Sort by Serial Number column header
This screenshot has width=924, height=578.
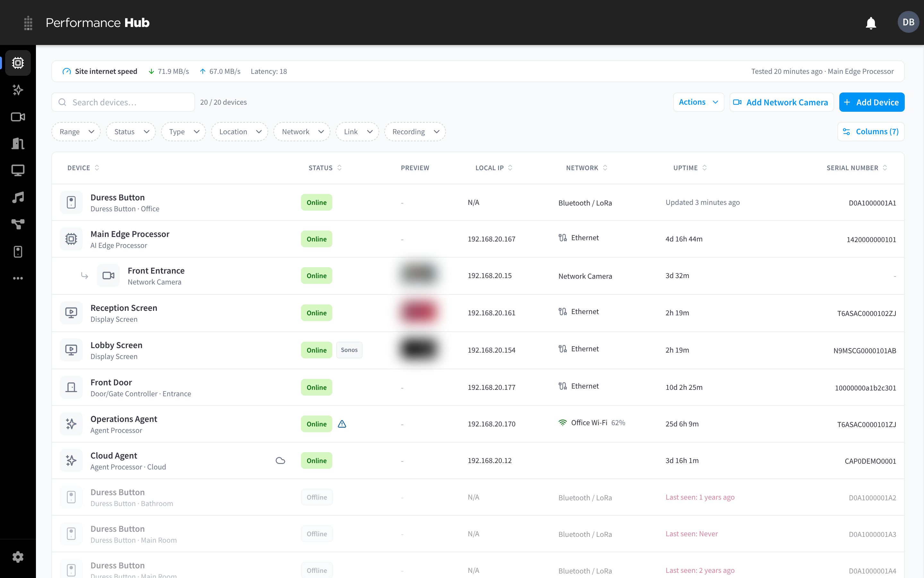857,168
